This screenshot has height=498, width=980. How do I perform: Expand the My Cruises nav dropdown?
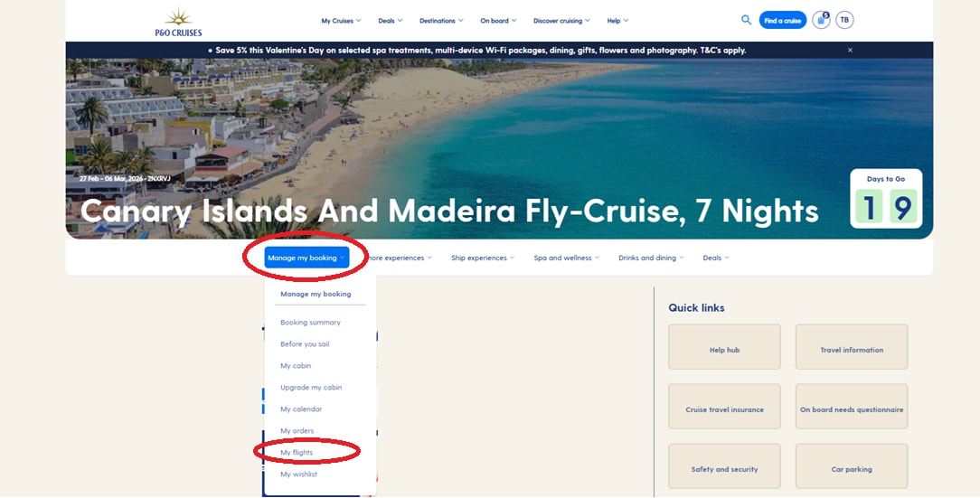click(341, 21)
